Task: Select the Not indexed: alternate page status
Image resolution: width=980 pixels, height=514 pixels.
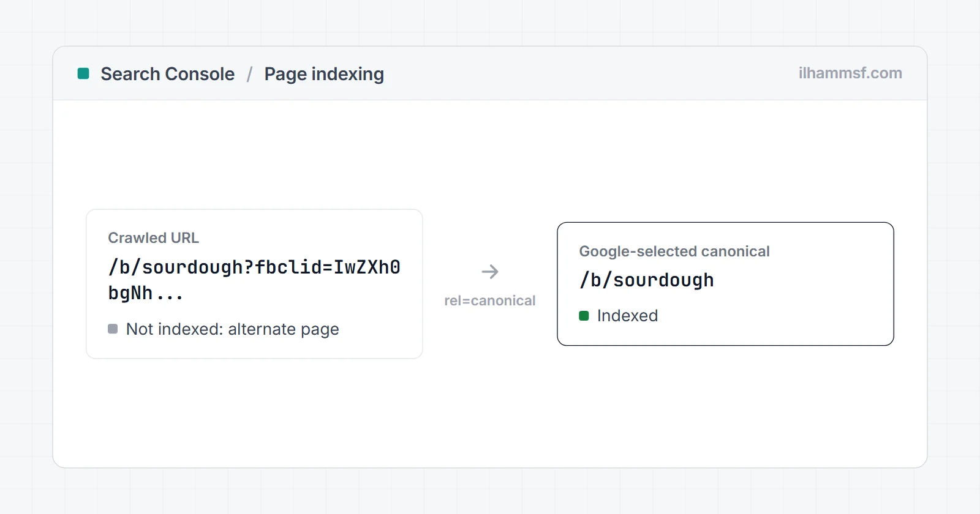Action: pyautogui.click(x=232, y=329)
